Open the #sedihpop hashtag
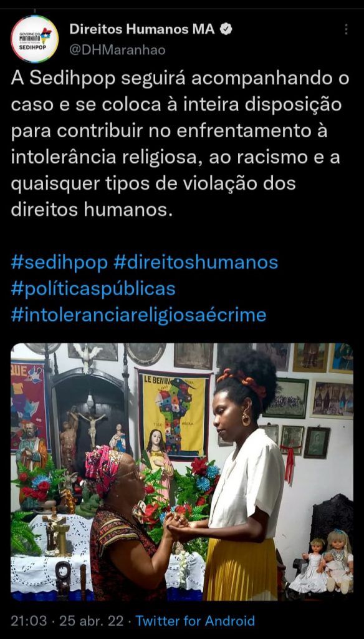This screenshot has width=364, height=639. [59, 263]
